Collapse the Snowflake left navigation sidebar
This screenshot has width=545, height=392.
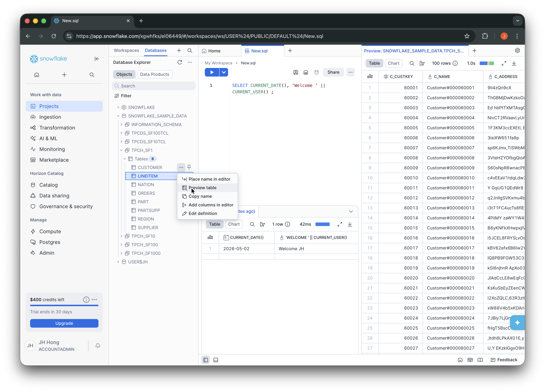(x=97, y=59)
